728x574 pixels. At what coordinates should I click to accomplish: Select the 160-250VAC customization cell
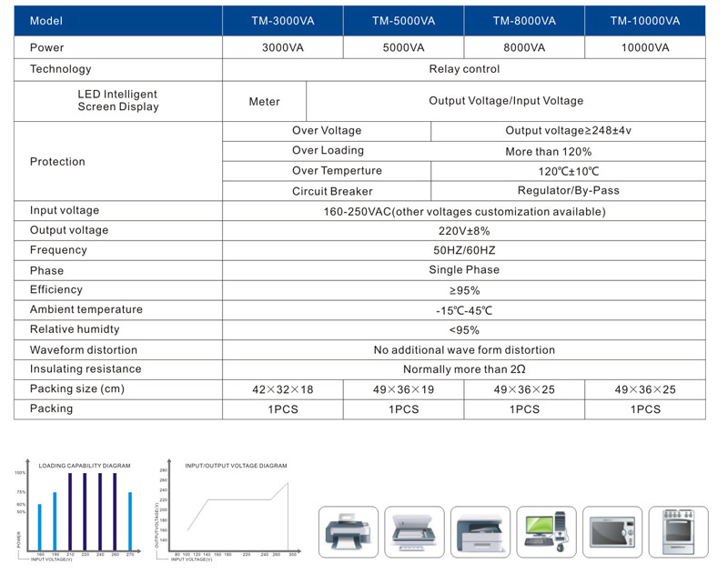tap(464, 211)
